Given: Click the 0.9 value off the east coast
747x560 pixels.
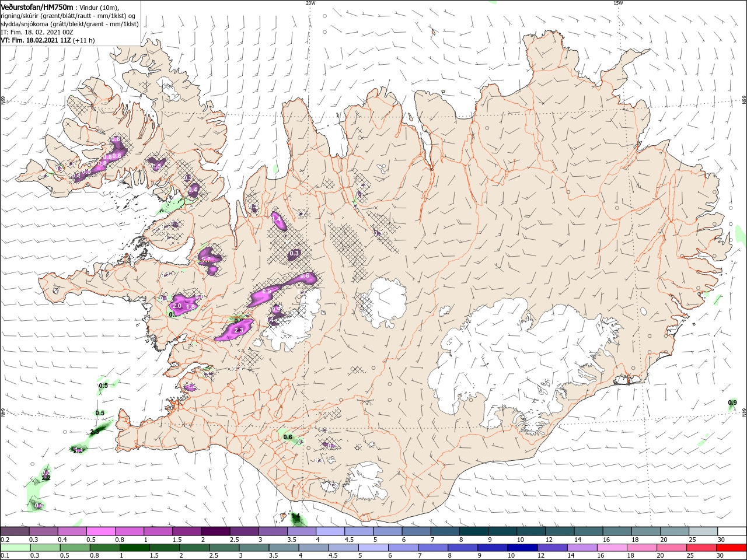Looking at the screenshot, I should point(733,402).
